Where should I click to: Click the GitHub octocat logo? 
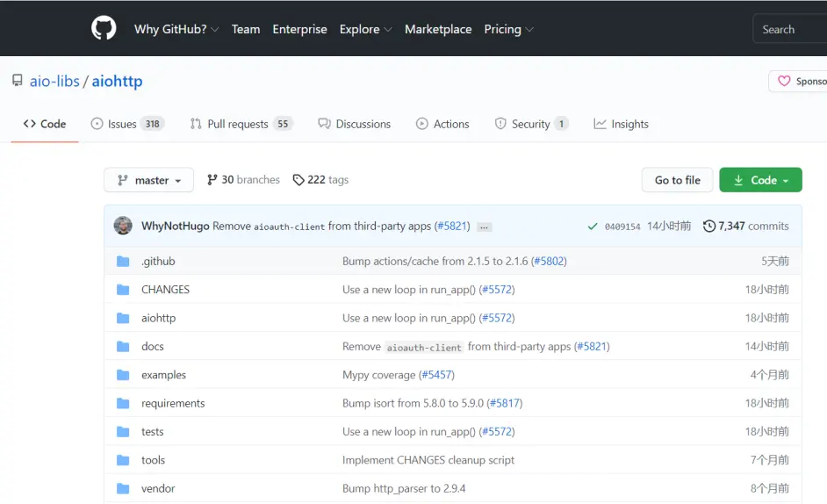click(104, 28)
